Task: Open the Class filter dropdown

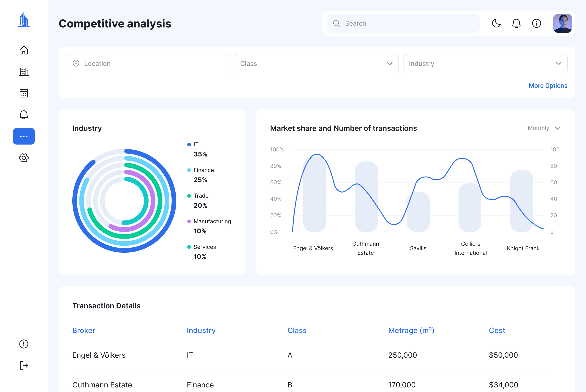Action: point(317,64)
